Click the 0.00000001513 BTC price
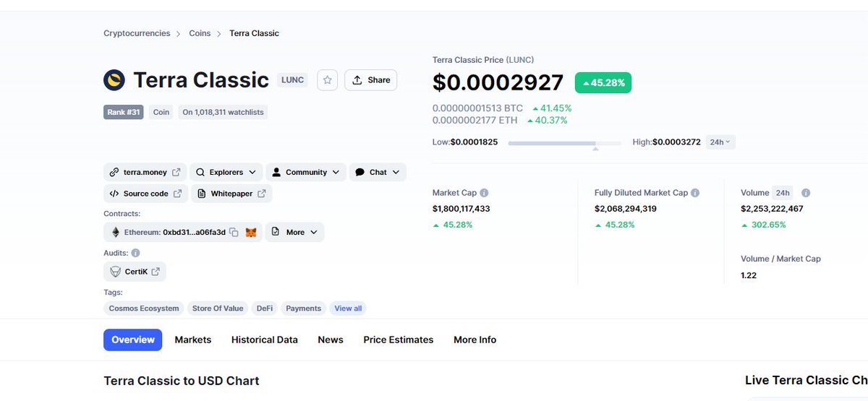The image size is (868, 401). [x=477, y=108]
